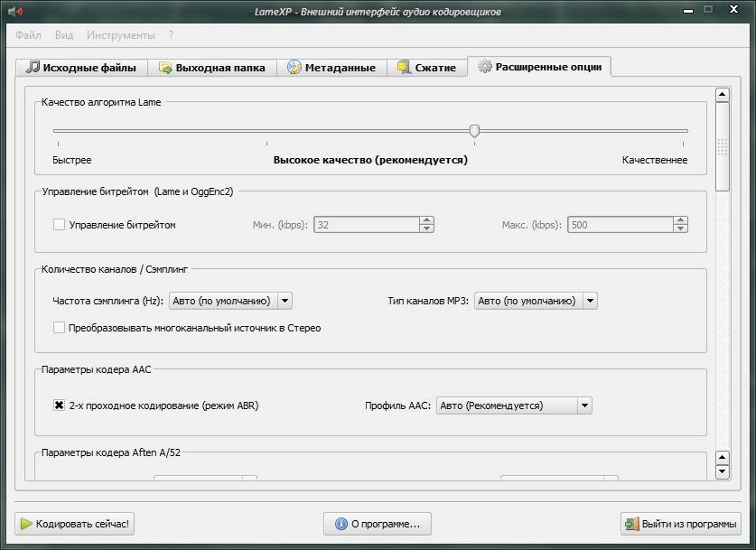Click the Высокое качество (рекомендуется) label
Image resolution: width=756 pixels, height=550 pixels.
(x=370, y=160)
